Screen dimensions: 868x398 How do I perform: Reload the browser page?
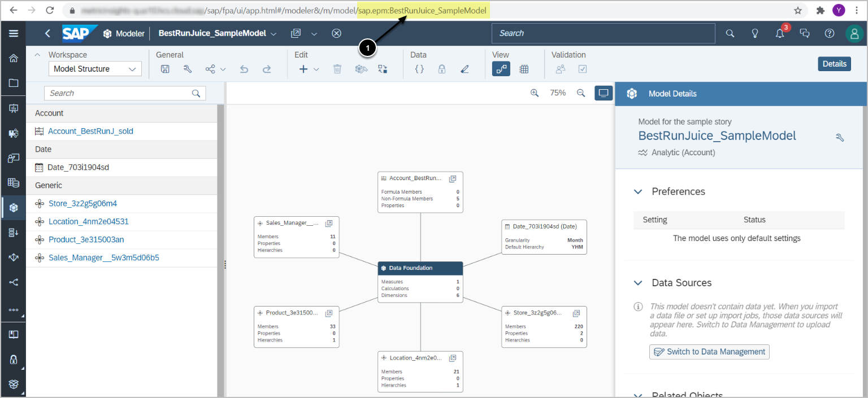coord(50,10)
